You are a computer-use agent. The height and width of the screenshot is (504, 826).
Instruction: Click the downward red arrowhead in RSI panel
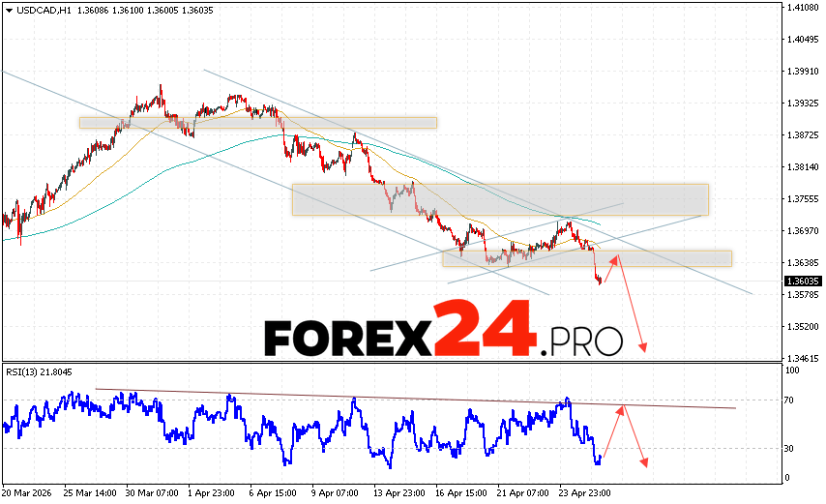(643, 463)
